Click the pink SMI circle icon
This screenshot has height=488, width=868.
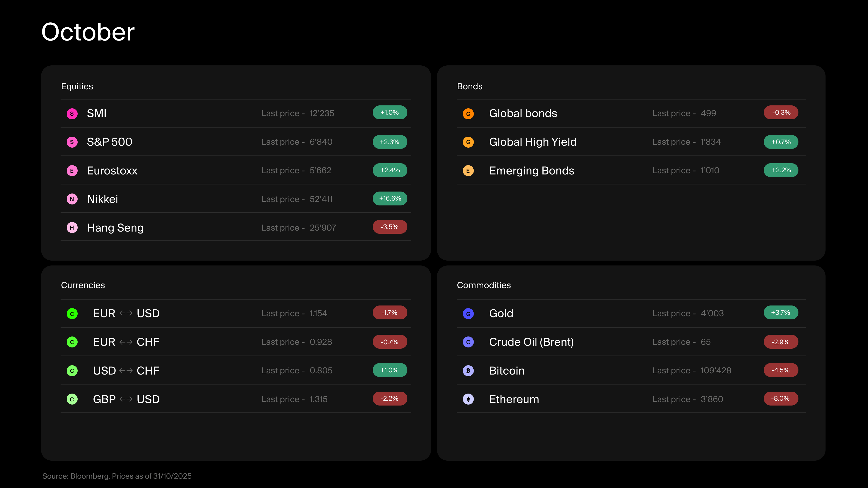point(72,113)
